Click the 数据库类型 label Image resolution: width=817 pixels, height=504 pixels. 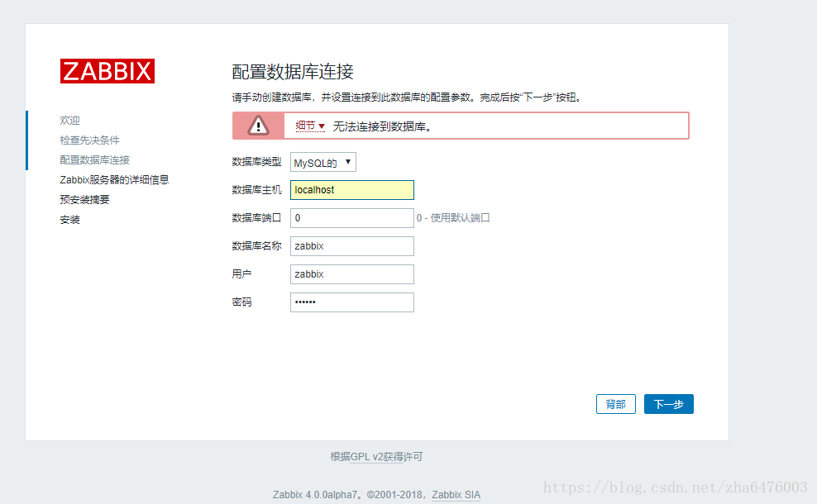pos(256,162)
